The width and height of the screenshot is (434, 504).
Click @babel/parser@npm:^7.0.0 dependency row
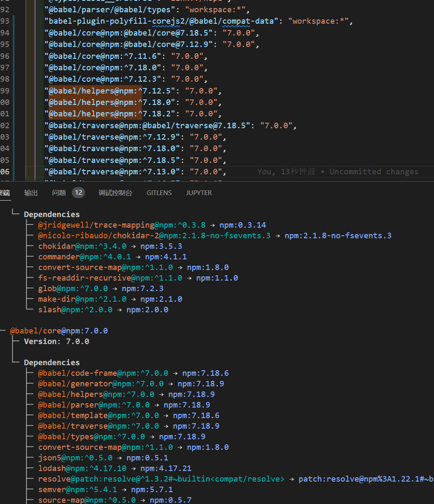click(124, 405)
